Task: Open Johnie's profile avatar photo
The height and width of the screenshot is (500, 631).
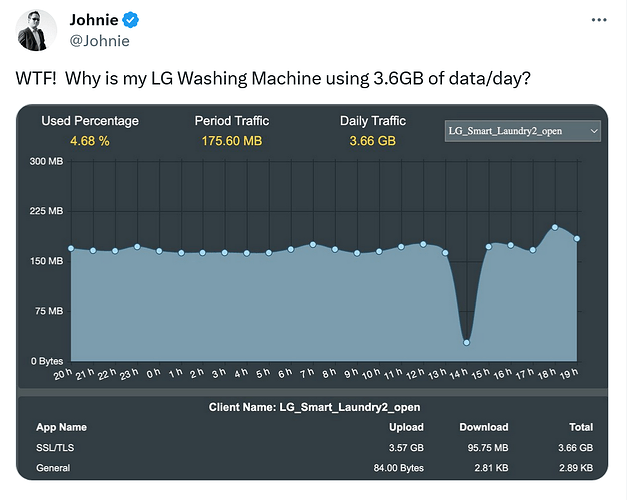Action: click(x=36, y=30)
